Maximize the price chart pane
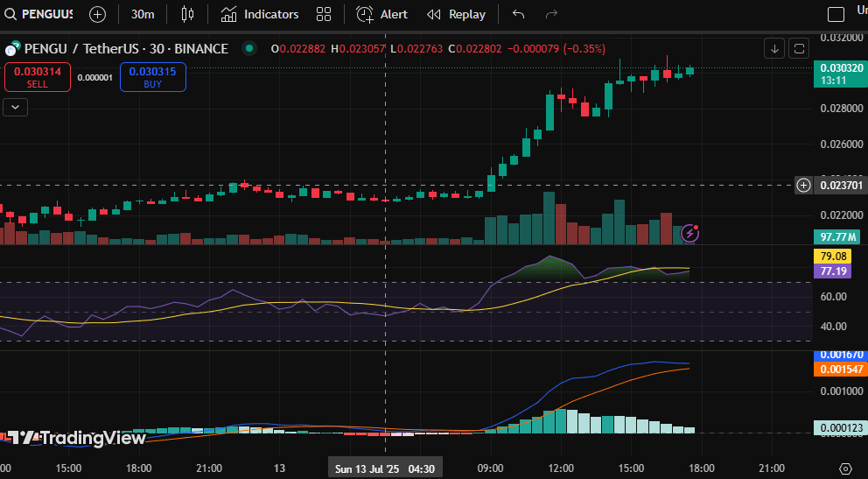Viewport: 868px width, 479px height. click(799, 49)
